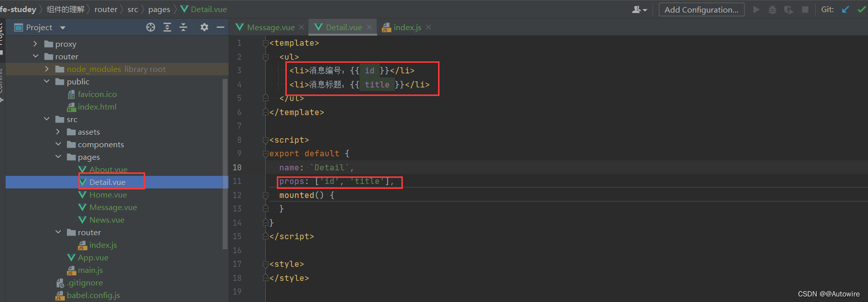Click the name: `Detail` code line
Viewport: 868px width, 302px height.
tap(316, 168)
